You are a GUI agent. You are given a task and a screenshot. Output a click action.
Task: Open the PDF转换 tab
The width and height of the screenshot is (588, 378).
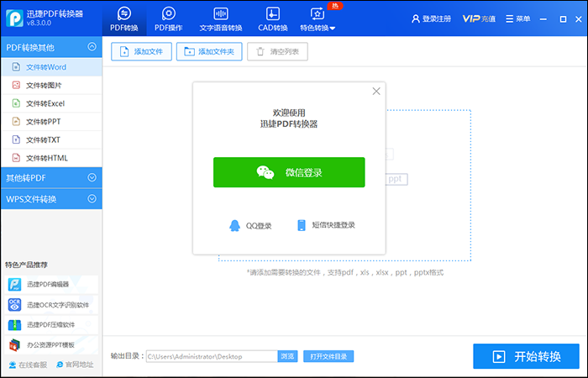[124, 18]
